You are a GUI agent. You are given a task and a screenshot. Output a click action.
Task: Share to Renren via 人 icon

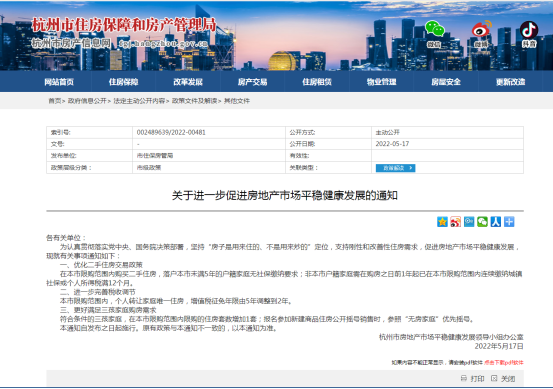(496, 222)
